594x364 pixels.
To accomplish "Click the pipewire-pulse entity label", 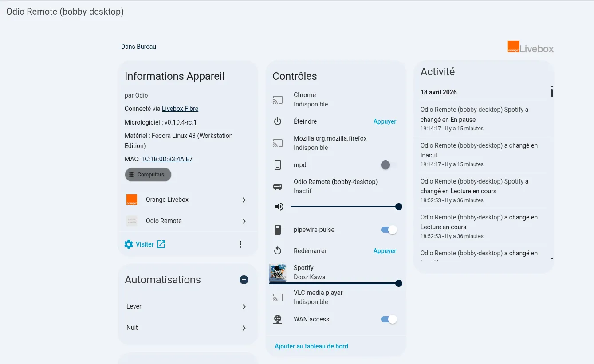I will [x=314, y=230].
